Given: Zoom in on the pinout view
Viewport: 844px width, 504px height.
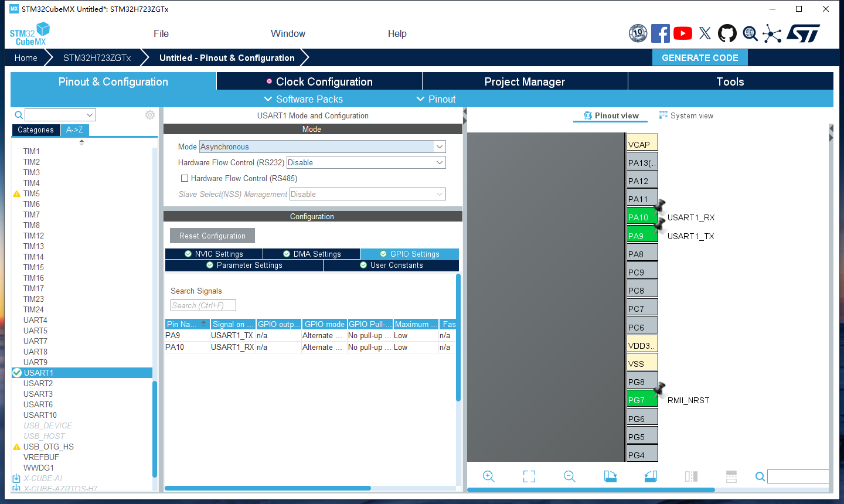Looking at the screenshot, I should pyautogui.click(x=489, y=476).
